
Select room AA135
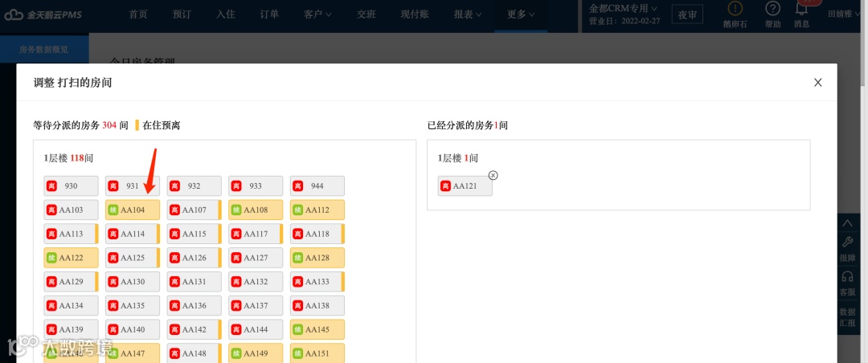coord(133,305)
